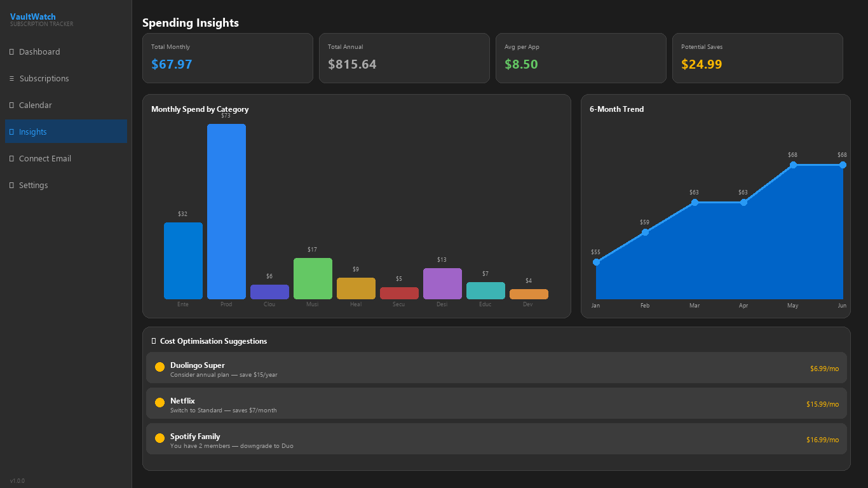Click the $16.99/mo price for Spotify
Viewport: 868px width, 488px height.
823,440
